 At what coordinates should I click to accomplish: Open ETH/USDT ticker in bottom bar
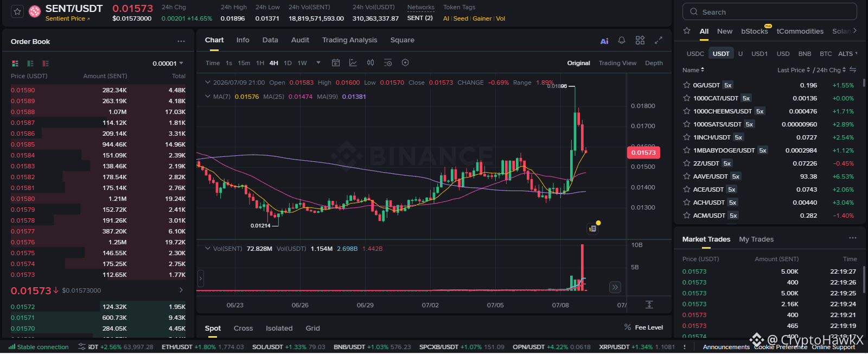pos(202,347)
